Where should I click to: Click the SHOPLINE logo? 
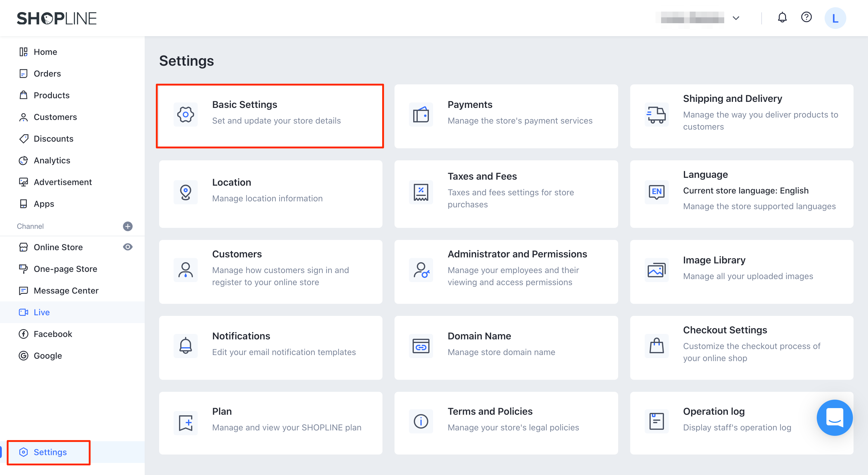point(57,18)
